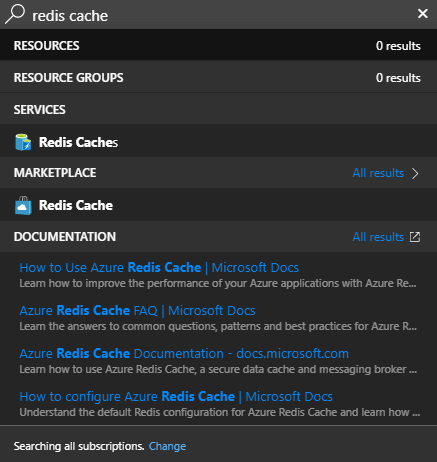The width and height of the screenshot is (437, 462).
Task: Open Azure Redis Cache Documentation link
Action: tap(184, 354)
